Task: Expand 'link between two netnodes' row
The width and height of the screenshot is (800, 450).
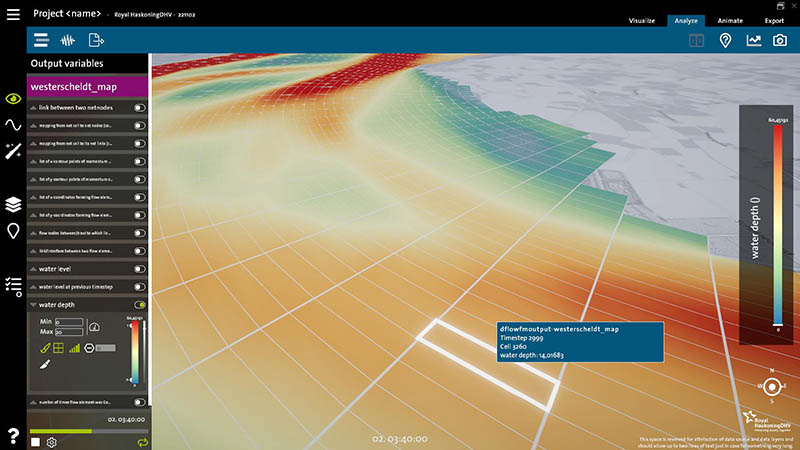Action: 33,108
